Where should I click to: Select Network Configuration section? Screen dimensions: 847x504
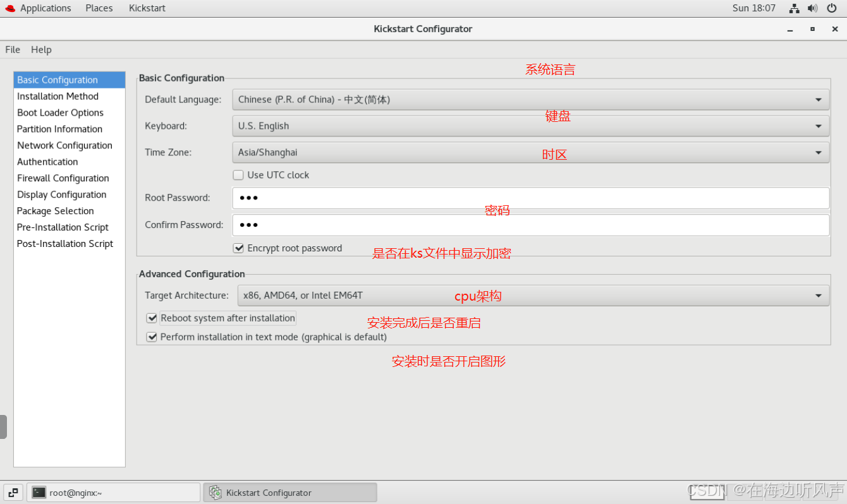click(x=70, y=146)
